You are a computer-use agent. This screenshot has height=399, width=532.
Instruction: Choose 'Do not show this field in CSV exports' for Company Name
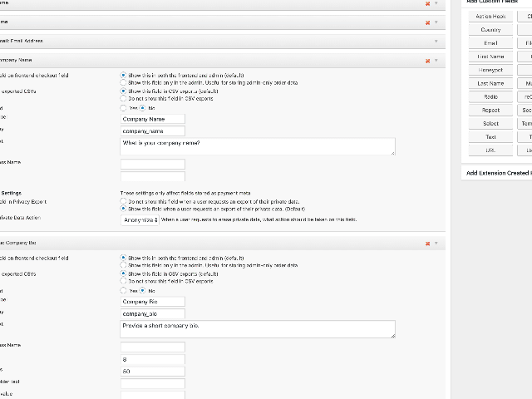(x=124, y=99)
